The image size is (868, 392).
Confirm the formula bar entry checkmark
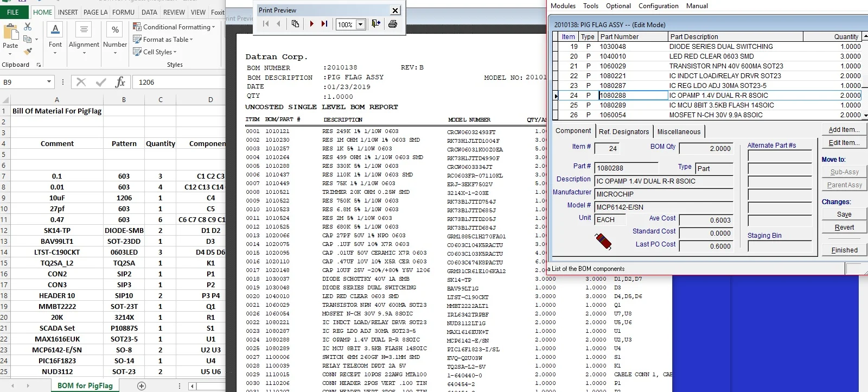point(101,82)
